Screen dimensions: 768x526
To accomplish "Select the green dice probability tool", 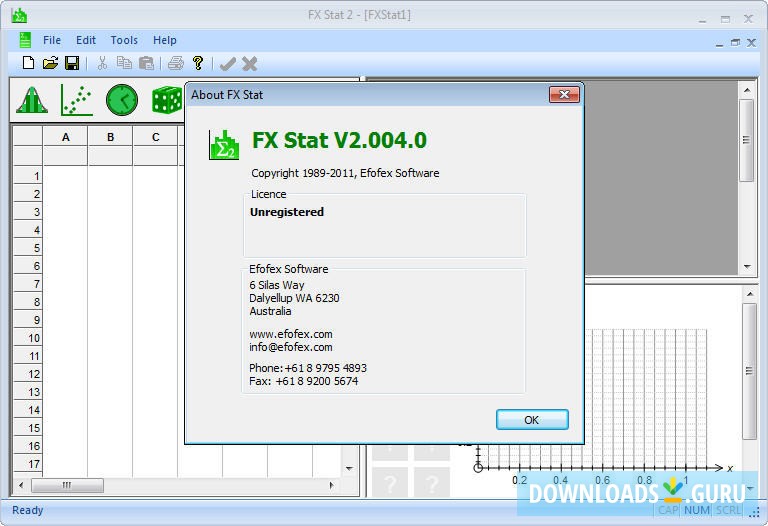I will coord(167,100).
